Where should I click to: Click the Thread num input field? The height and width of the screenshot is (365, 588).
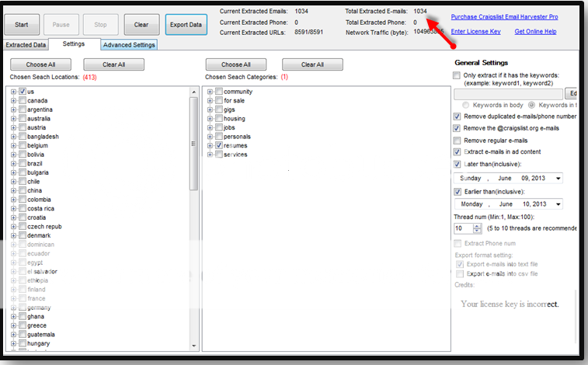(464, 228)
